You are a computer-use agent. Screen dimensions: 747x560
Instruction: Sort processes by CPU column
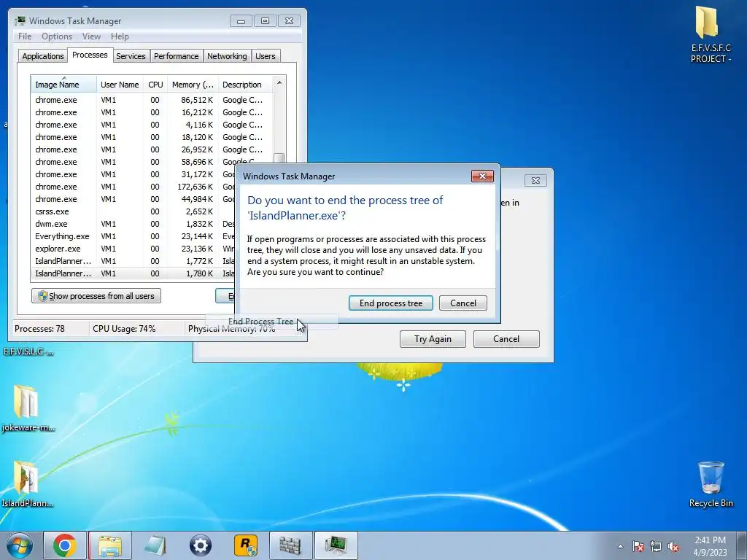(155, 85)
